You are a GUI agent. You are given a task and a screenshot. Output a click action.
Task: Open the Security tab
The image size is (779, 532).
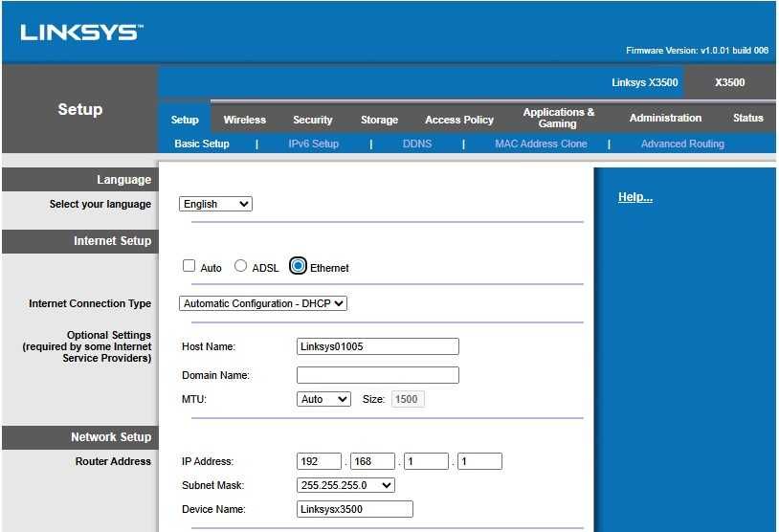[313, 120]
